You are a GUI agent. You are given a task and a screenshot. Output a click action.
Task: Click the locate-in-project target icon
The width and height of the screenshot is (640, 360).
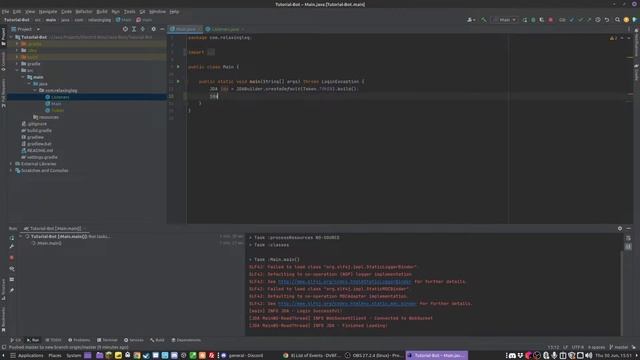click(x=125, y=29)
